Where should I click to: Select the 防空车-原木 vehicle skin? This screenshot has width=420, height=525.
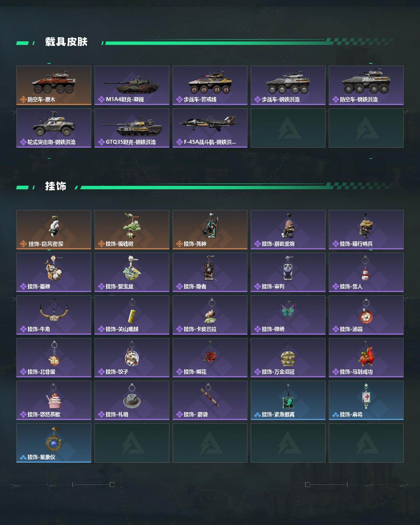click(54, 85)
